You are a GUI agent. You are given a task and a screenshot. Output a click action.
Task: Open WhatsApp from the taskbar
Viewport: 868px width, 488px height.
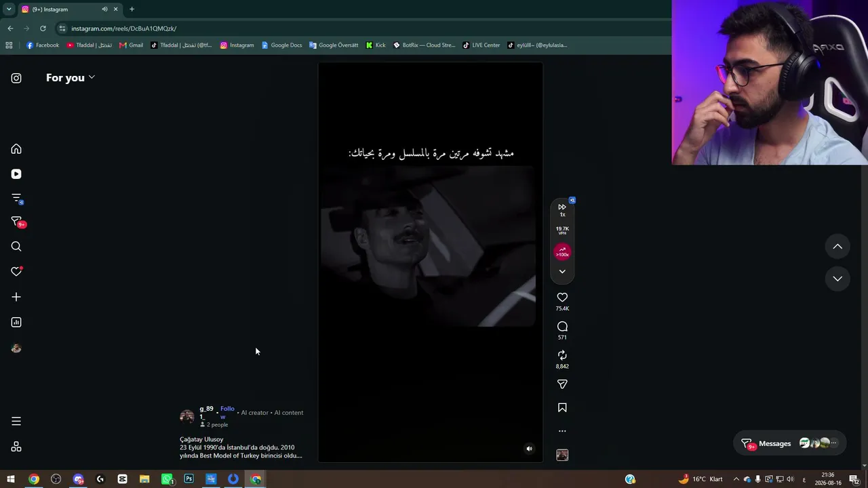click(167, 479)
